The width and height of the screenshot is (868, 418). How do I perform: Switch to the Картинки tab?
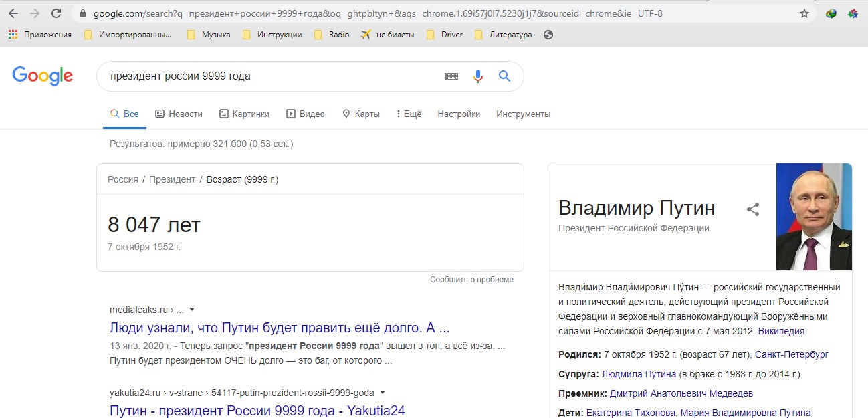[x=244, y=114]
